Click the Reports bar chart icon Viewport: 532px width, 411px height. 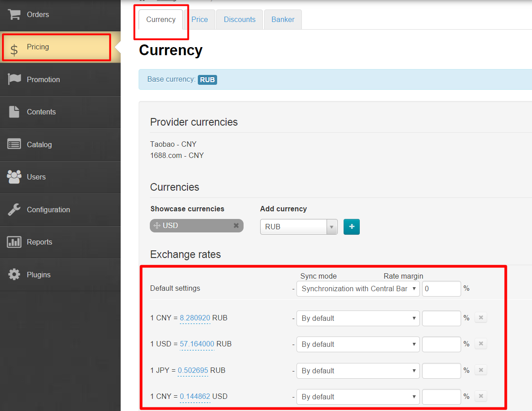[x=14, y=242]
